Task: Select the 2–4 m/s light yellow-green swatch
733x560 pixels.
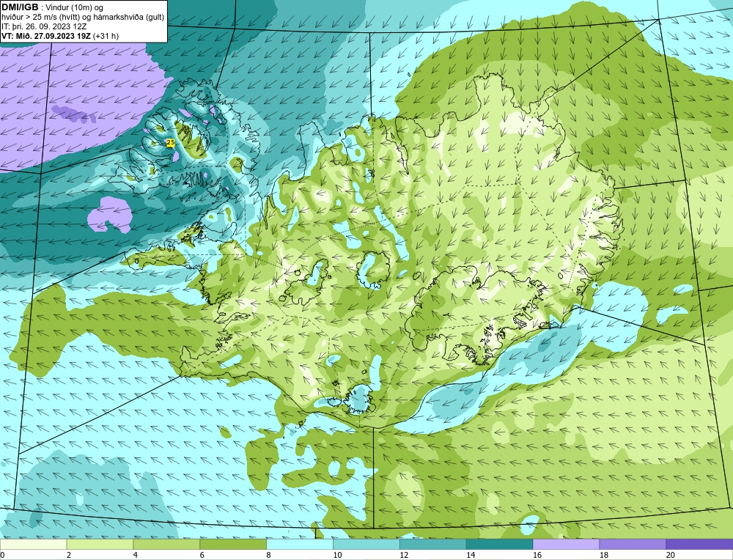Action: click(x=100, y=544)
